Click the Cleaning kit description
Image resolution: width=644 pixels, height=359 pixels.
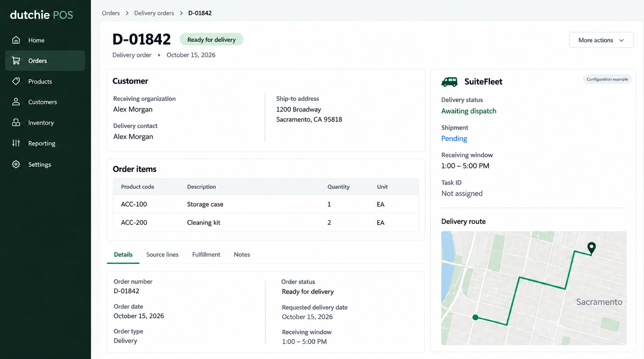(x=203, y=222)
